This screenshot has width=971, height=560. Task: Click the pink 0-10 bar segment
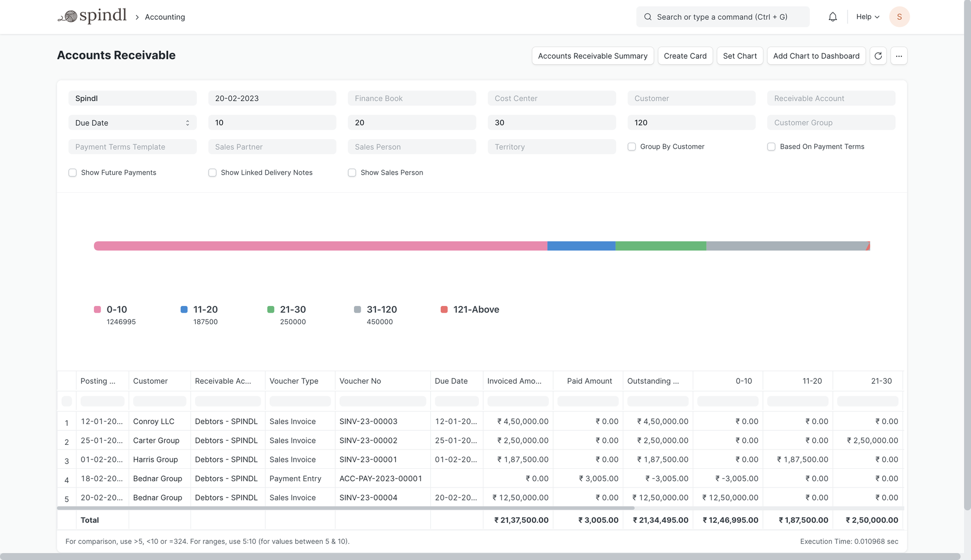(x=320, y=246)
